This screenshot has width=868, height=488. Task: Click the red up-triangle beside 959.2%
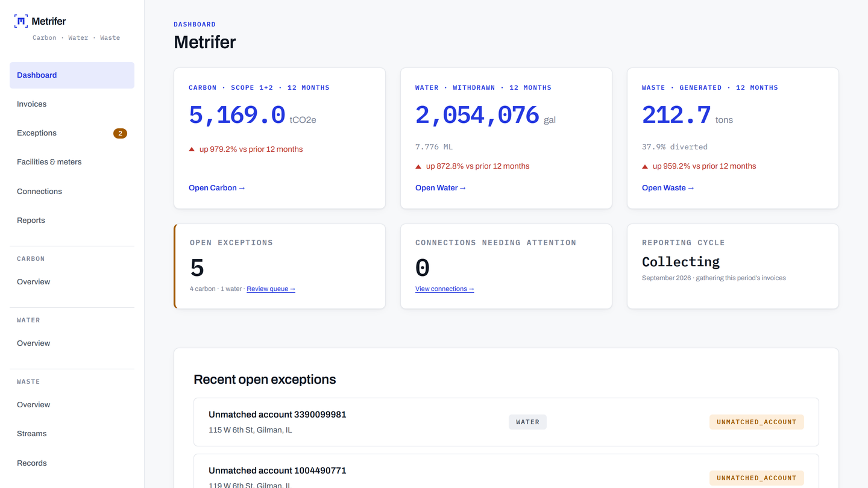click(x=645, y=166)
